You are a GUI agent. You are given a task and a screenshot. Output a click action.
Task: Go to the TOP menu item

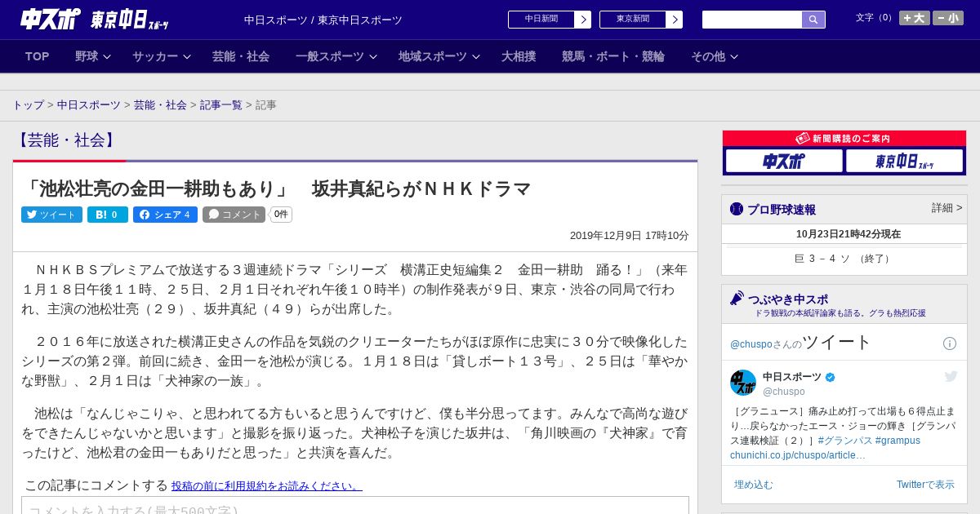tap(38, 56)
